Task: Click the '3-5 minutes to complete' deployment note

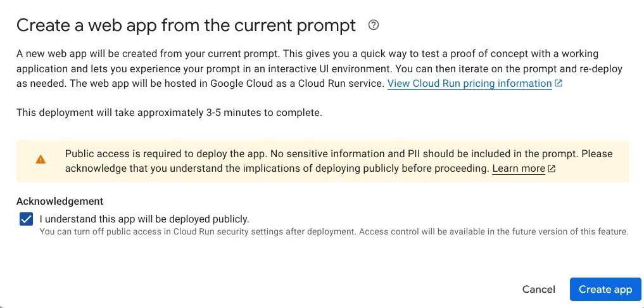Action: pyautogui.click(x=169, y=113)
